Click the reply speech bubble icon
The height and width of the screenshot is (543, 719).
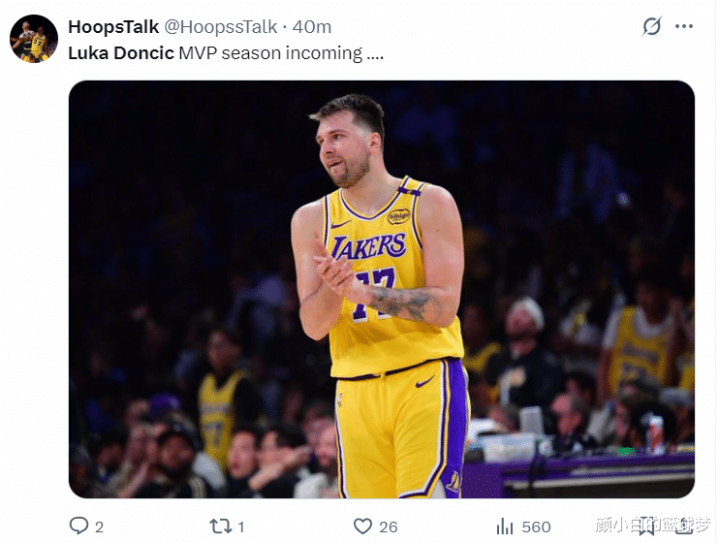click(79, 525)
